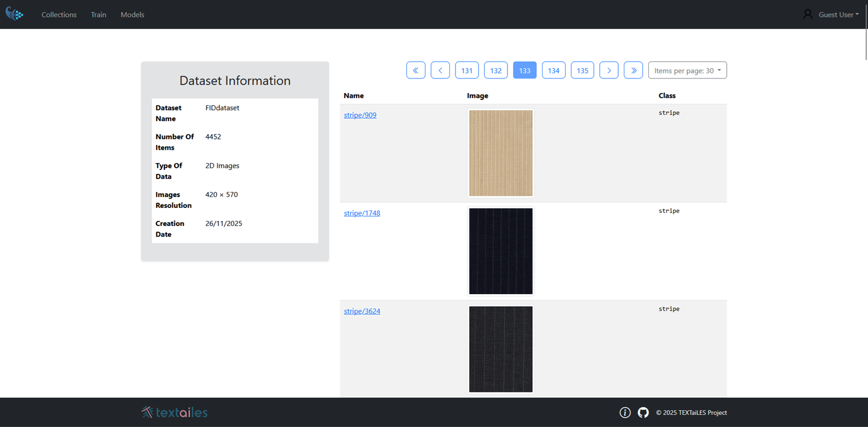Open the Items per page dropdown
868x427 pixels.
click(x=687, y=70)
